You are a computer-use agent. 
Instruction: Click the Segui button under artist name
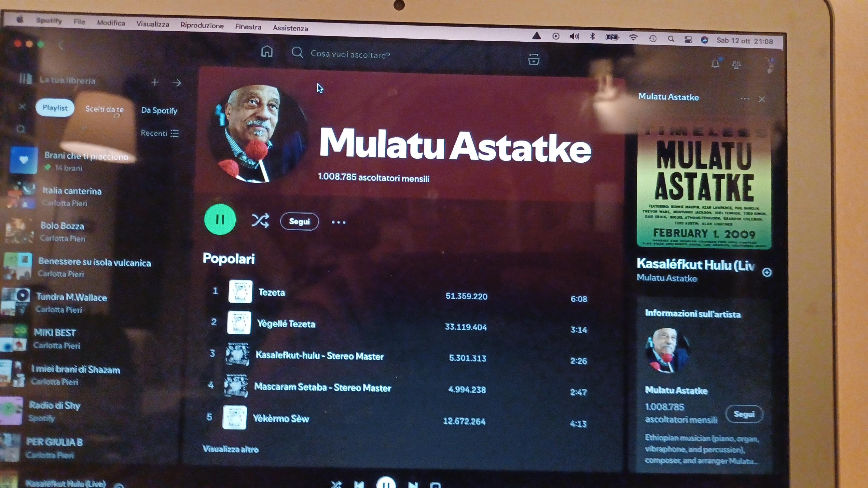click(299, 222)
